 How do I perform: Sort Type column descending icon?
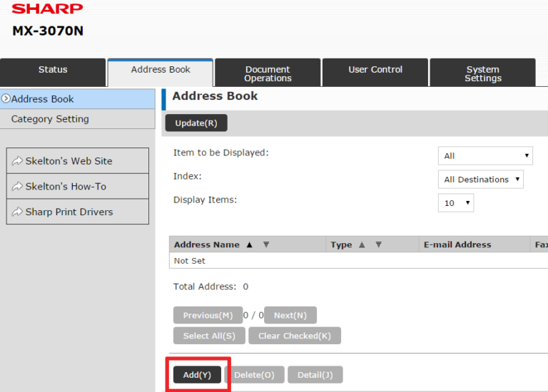378,244
